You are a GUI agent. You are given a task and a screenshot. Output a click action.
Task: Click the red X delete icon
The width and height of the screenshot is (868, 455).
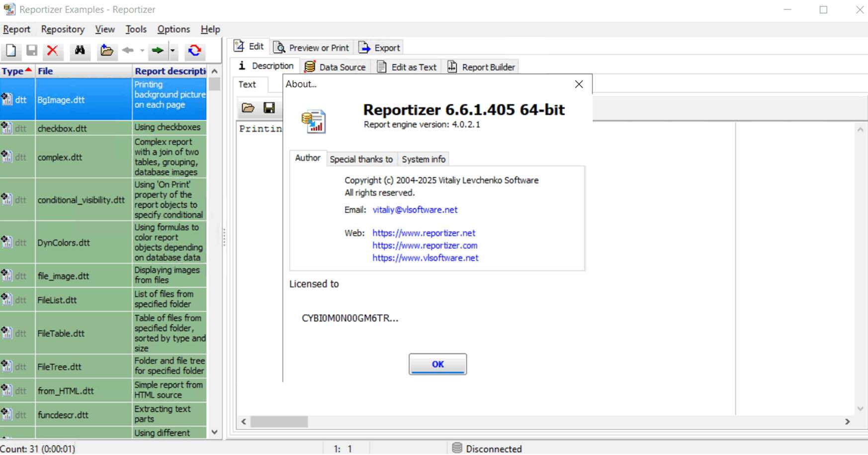coord(52,50)
